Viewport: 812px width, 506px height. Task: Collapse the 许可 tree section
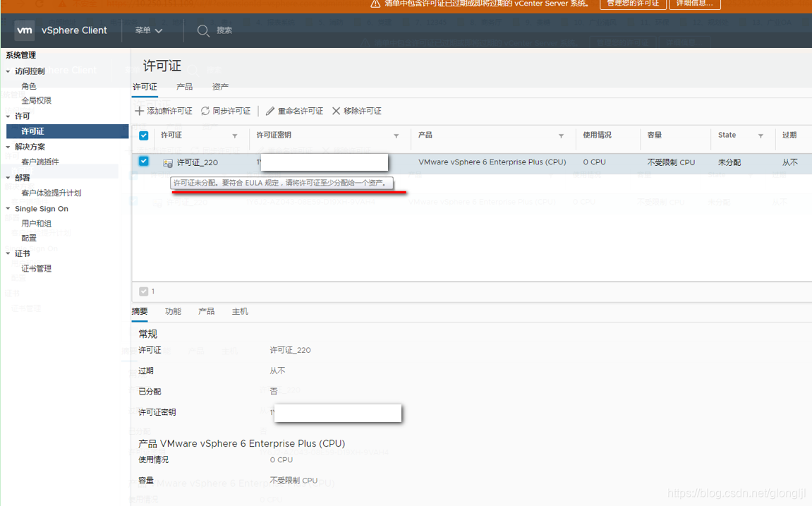8,116
